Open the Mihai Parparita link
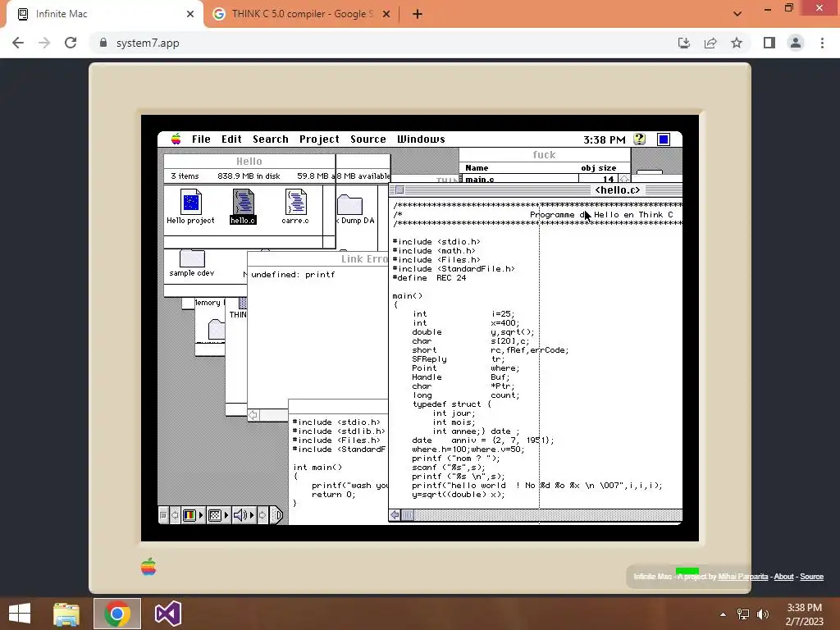840x630 pixels. click(x=743, y=577)
